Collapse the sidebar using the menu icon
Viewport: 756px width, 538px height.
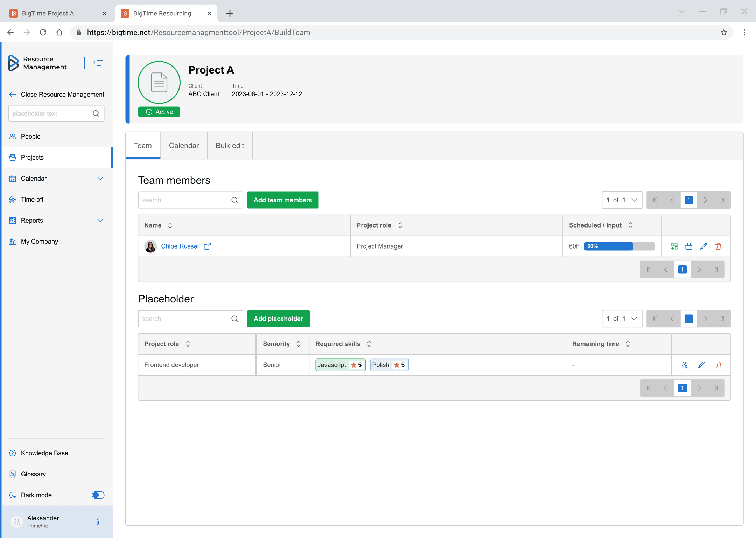[98, 63]
